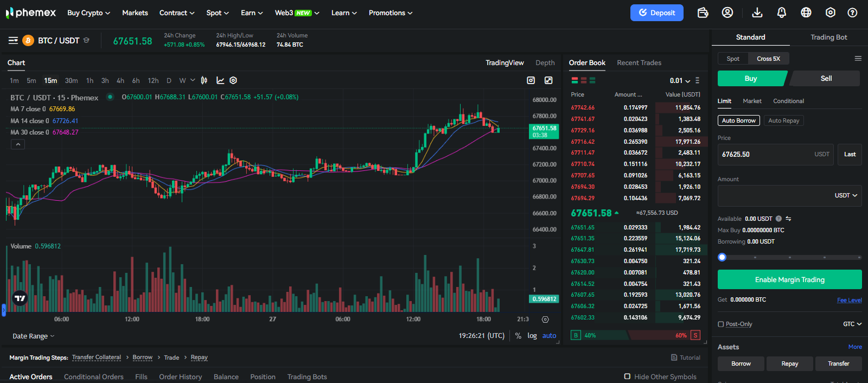Open the trading pair list menu icon
Viewport: 868px width, 383px height.
[14, 41]
